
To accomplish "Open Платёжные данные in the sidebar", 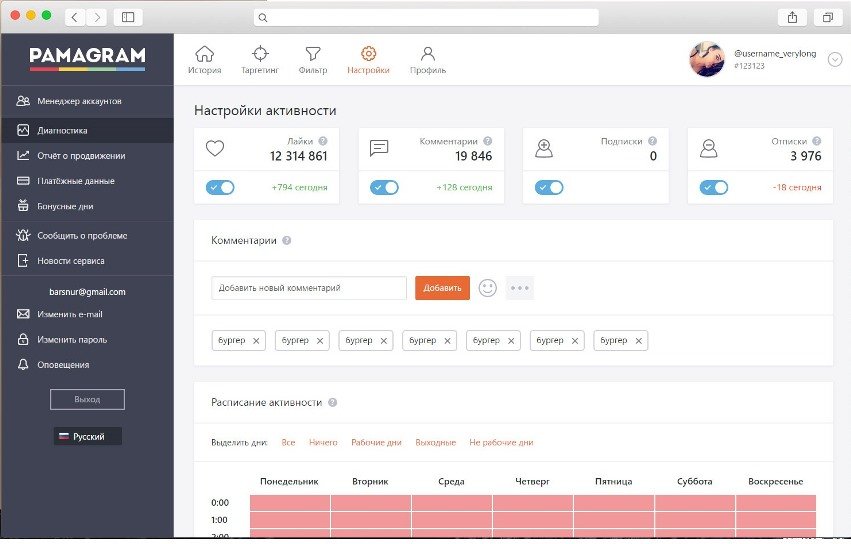I will 87,181.
